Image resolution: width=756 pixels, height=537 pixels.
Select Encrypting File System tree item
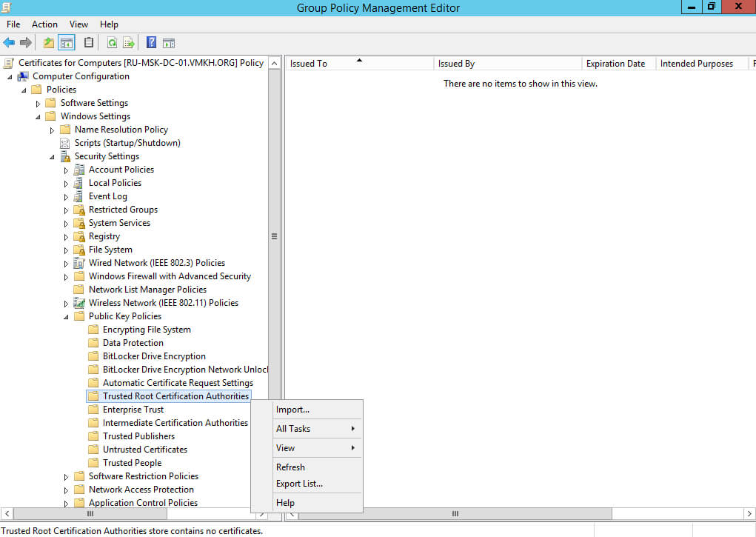tap(147, 330)
